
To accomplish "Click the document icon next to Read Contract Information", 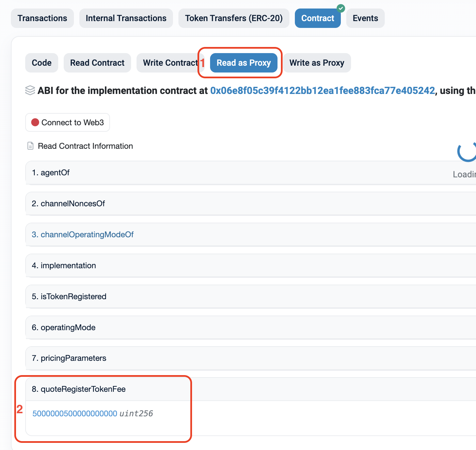I will (30, 146).
